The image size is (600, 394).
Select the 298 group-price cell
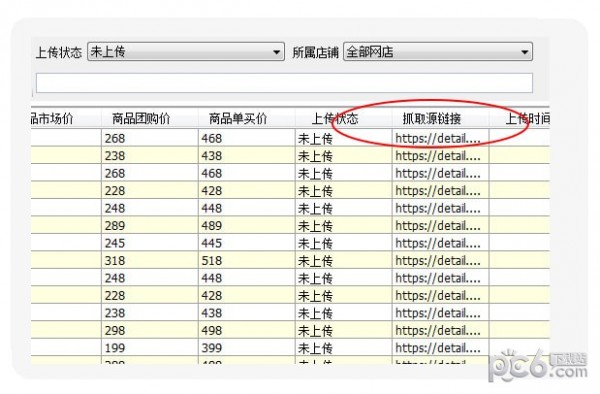coord(150,330)
